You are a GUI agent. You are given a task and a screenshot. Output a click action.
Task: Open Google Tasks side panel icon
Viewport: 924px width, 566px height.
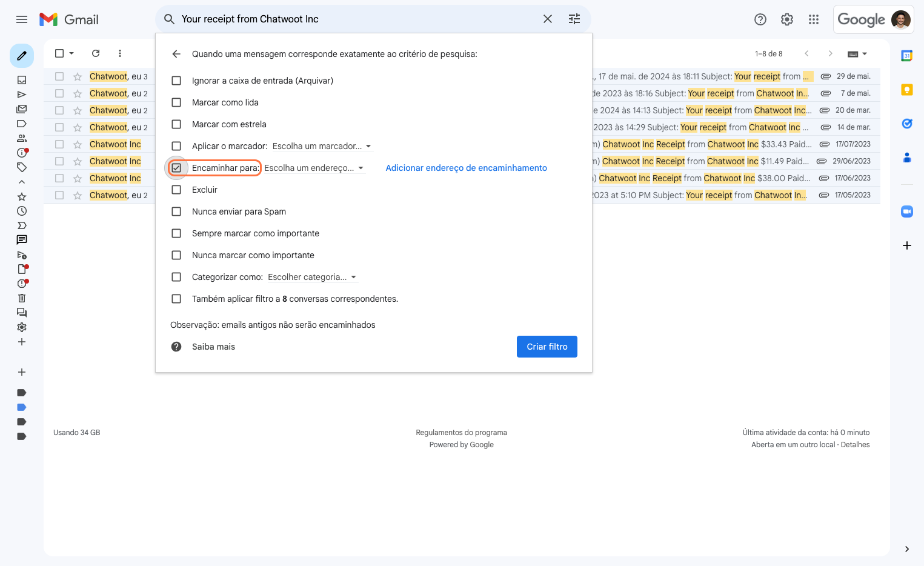(x=907, y=124)
